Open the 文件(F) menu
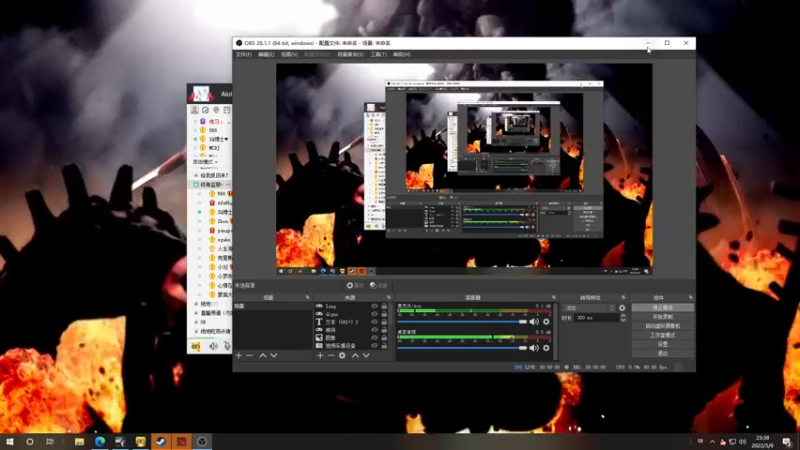800x450 pixels. click(243, 54)
